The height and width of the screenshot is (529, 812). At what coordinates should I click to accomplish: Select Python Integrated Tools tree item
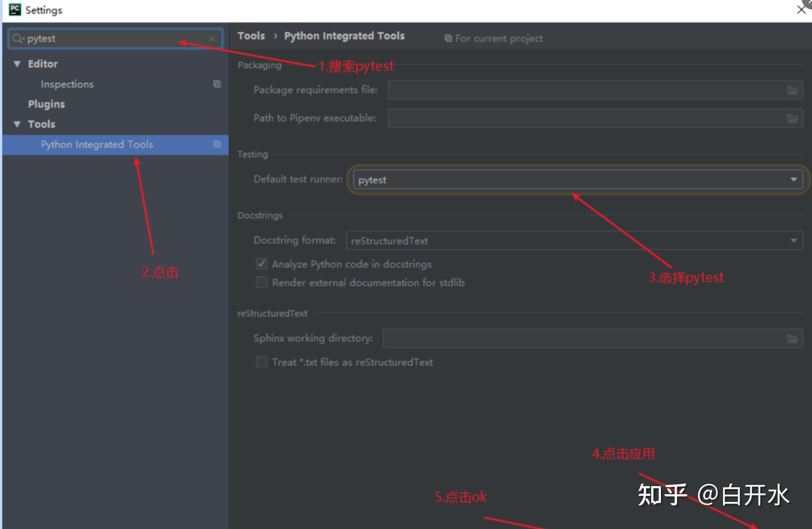click(x=115, y=144)
